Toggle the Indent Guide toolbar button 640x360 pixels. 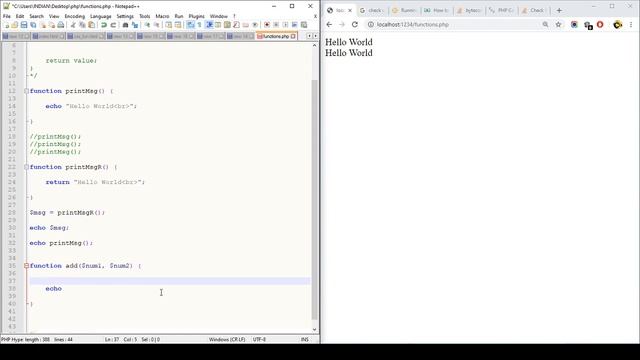(x=209, y=25)
